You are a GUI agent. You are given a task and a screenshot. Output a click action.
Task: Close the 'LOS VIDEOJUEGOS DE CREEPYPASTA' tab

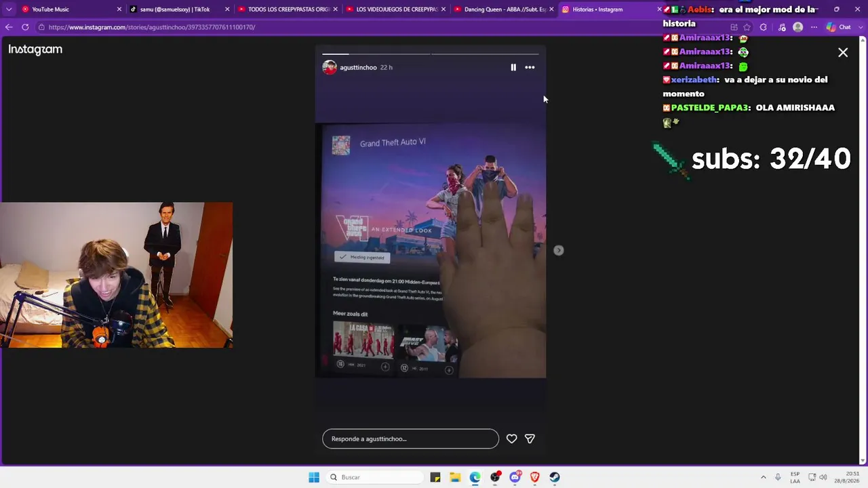(443, 9)
